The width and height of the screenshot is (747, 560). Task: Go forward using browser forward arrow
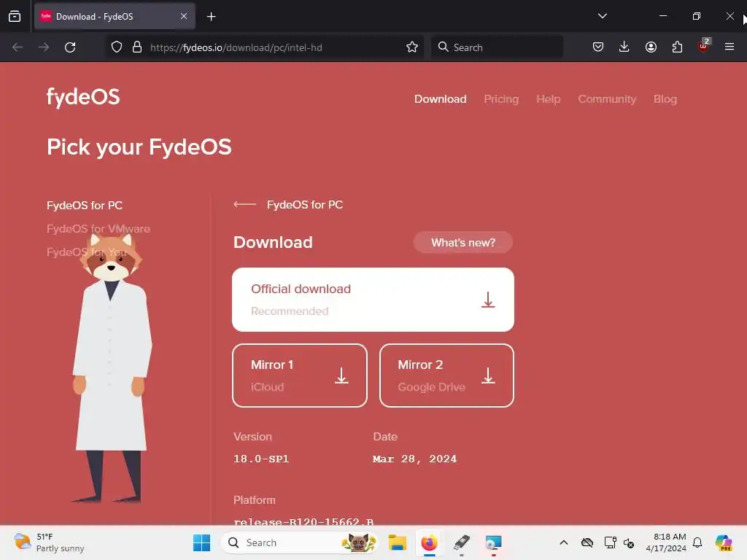point(44,47)
